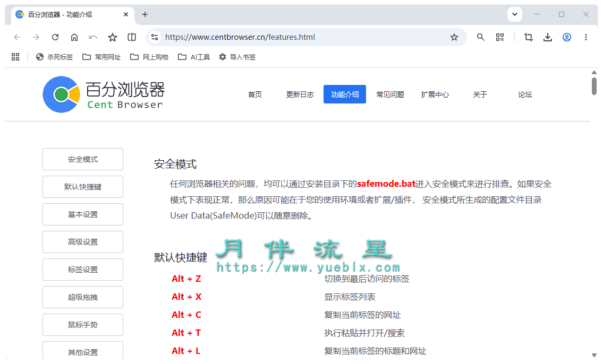
Task: Open the 扩展中心 navigation item
Action: [x=435, y=94]
